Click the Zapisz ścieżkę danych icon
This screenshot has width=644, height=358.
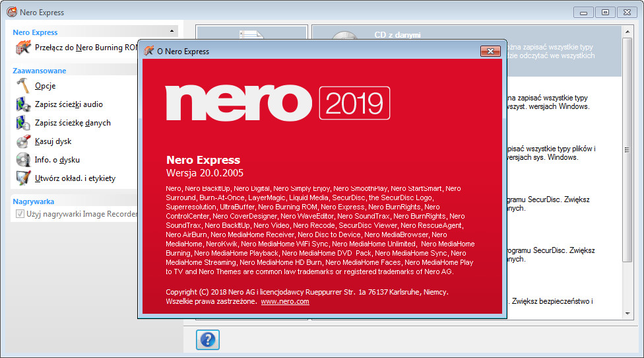[x=23, y=123]
